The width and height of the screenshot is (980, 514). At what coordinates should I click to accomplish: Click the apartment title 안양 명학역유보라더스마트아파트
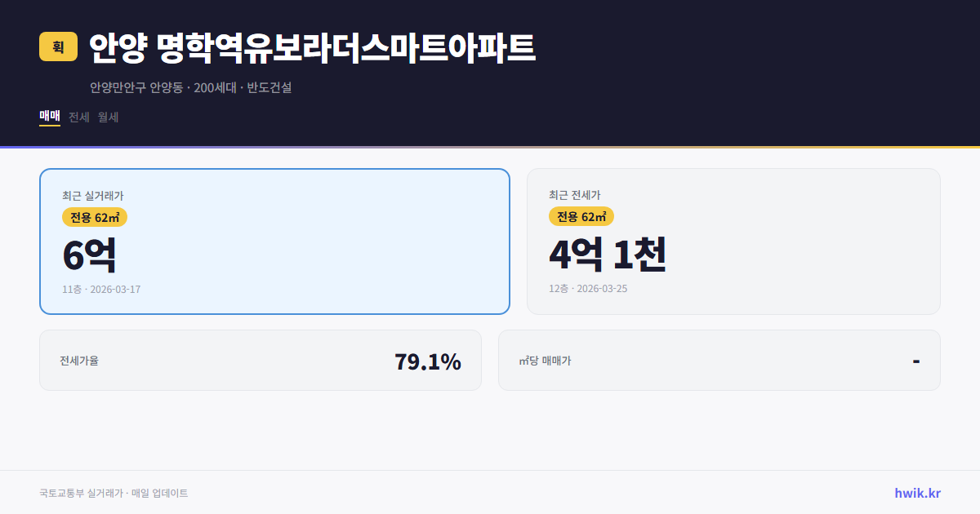click(310, 47)
